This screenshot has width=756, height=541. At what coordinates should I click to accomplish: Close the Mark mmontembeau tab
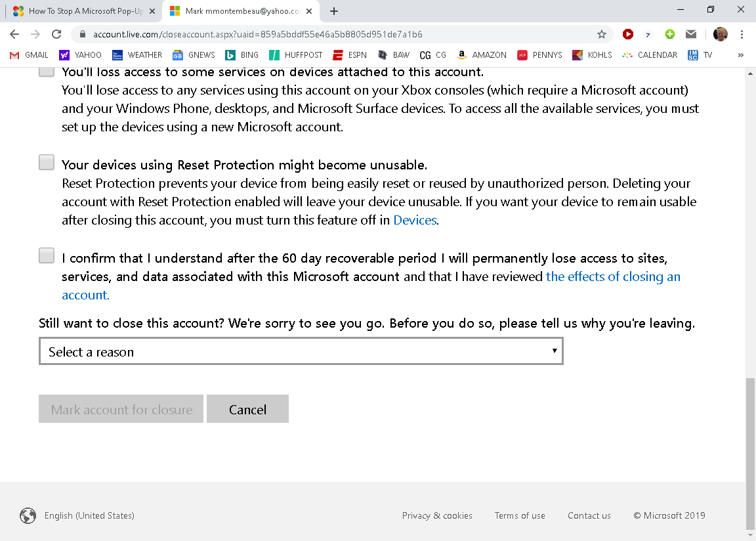[309, 11]
